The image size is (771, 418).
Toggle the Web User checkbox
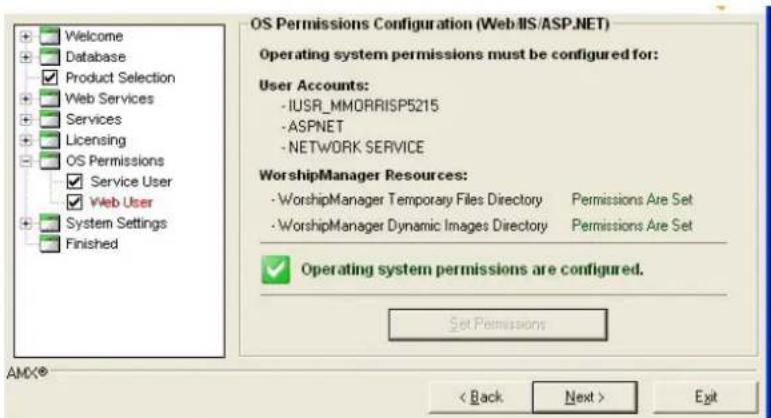point(74,202)
